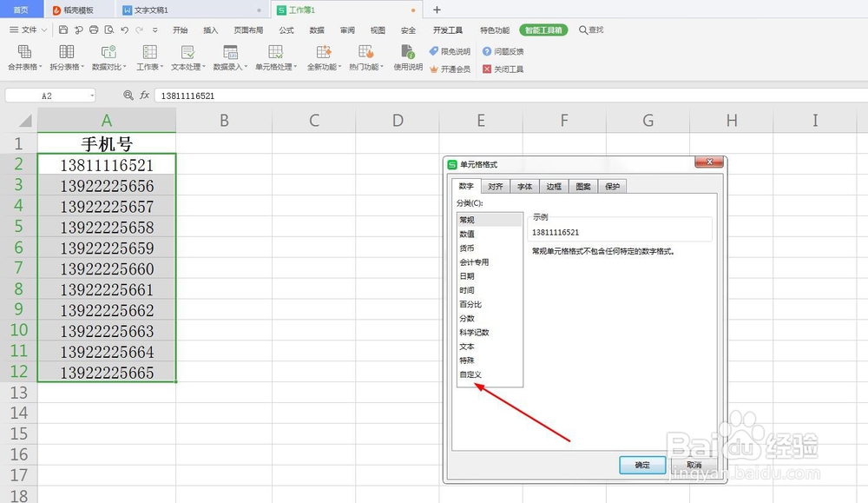
Task: Switch to the 稻壳模板 tab
Action: pyautogui.click(x=78, y=10)
